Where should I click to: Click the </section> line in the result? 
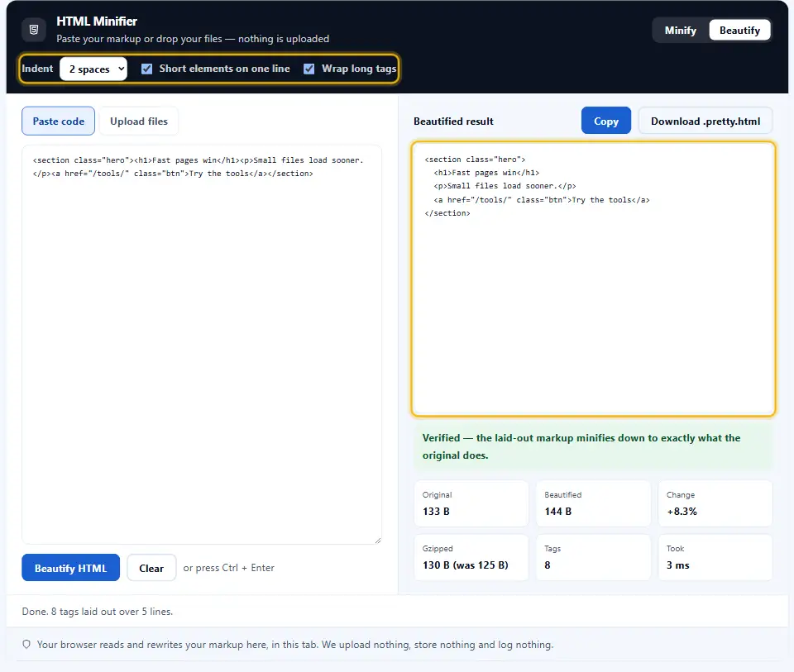(x=447, y=213)
